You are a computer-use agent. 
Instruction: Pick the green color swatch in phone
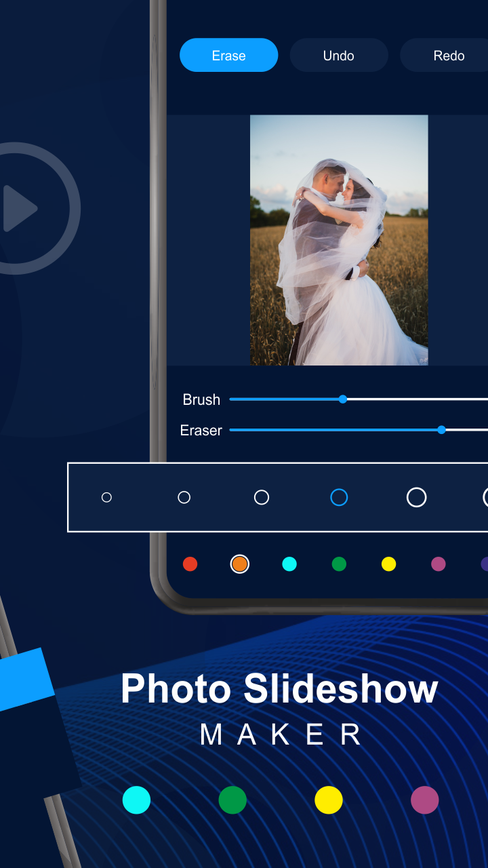[x=339, y=564]
